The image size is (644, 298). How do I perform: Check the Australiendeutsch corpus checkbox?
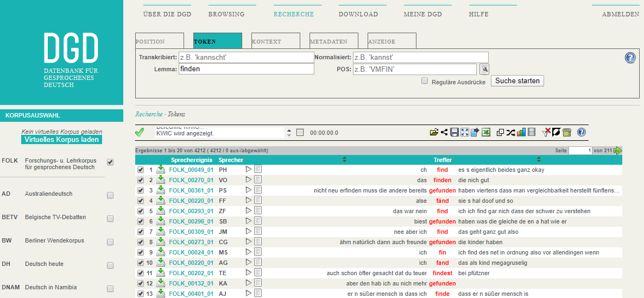pyautogui.click(x=110, y=196)
